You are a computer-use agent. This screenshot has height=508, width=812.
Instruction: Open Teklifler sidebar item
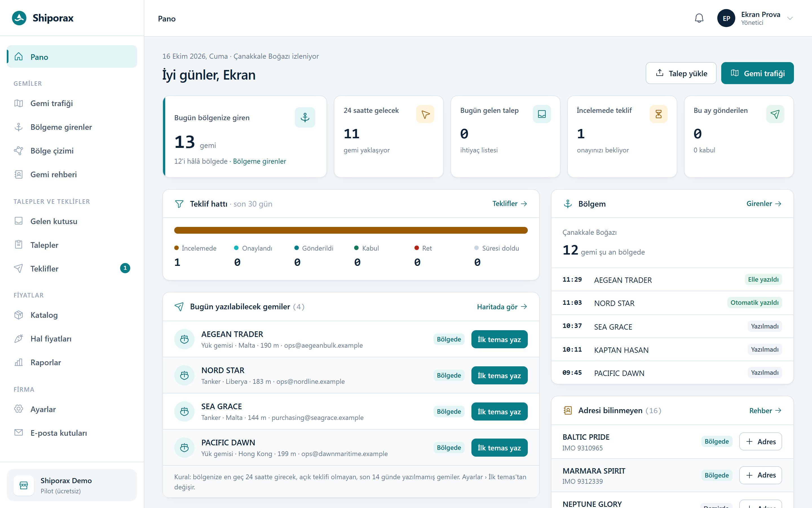[x=72, y=269]
